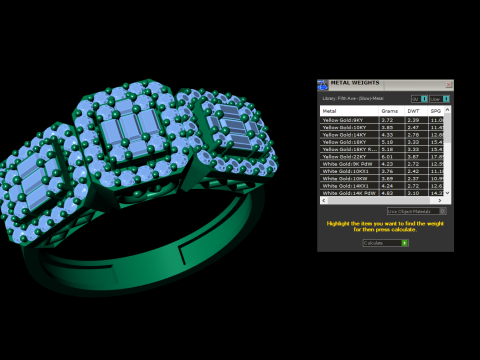Viewport: 480px width, 360px height.
Task: Click the Metal Weights scale icon
Action: [x=322, y=85]
